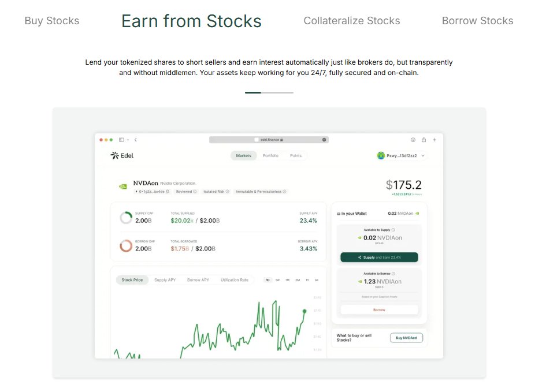Click the $20.02k total supplied value
This screenshot has width=546, height=392.
[182, 221]
